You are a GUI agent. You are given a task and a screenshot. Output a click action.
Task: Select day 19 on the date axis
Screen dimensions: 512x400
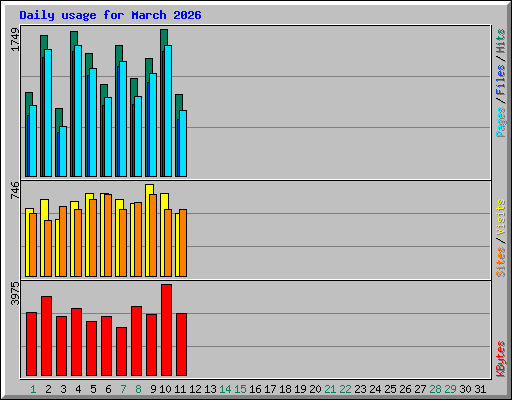(x=300, y=389)
